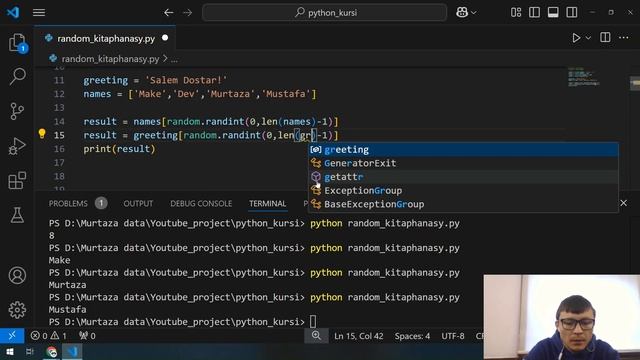Image resolution: width=640 pixels, height=360 pixels.
Task: Open the Search view in activity bar
Action: pyautogui.click(x=17, y=76)
